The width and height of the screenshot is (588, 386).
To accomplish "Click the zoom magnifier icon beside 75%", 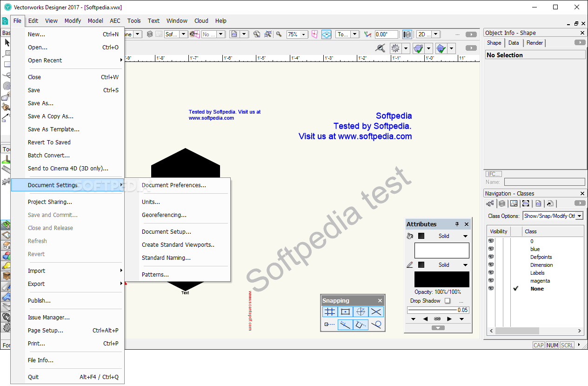I will click(x=279, y=34).
